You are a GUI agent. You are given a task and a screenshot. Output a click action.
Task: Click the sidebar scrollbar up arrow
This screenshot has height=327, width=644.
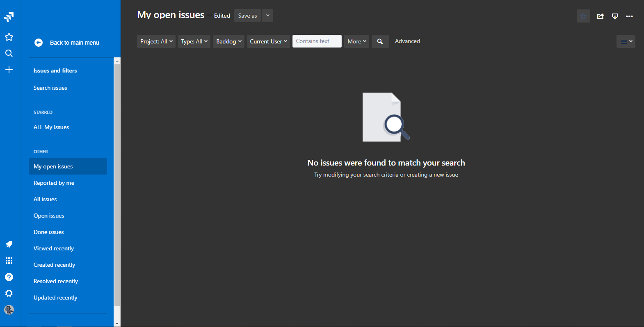[117, 61]
